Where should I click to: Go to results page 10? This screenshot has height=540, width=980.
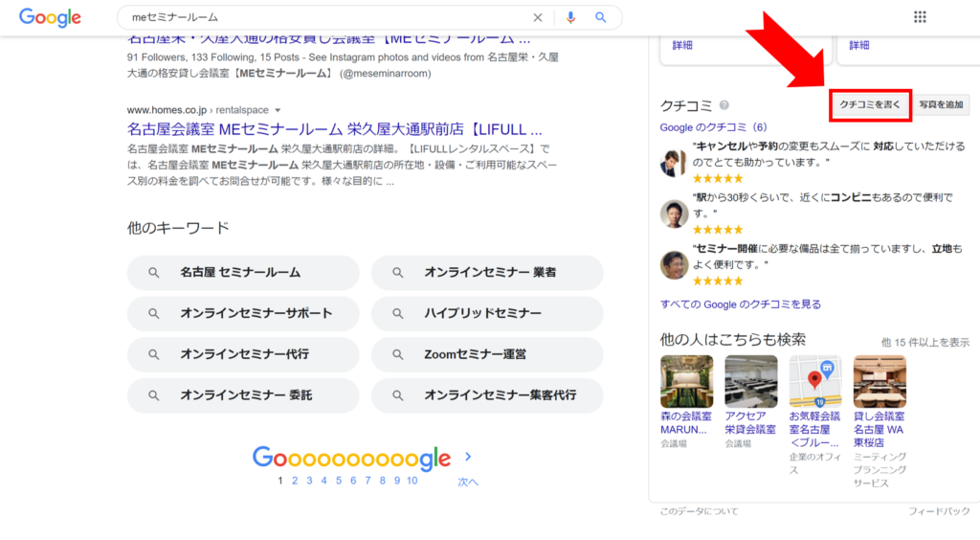coord(412,481)
